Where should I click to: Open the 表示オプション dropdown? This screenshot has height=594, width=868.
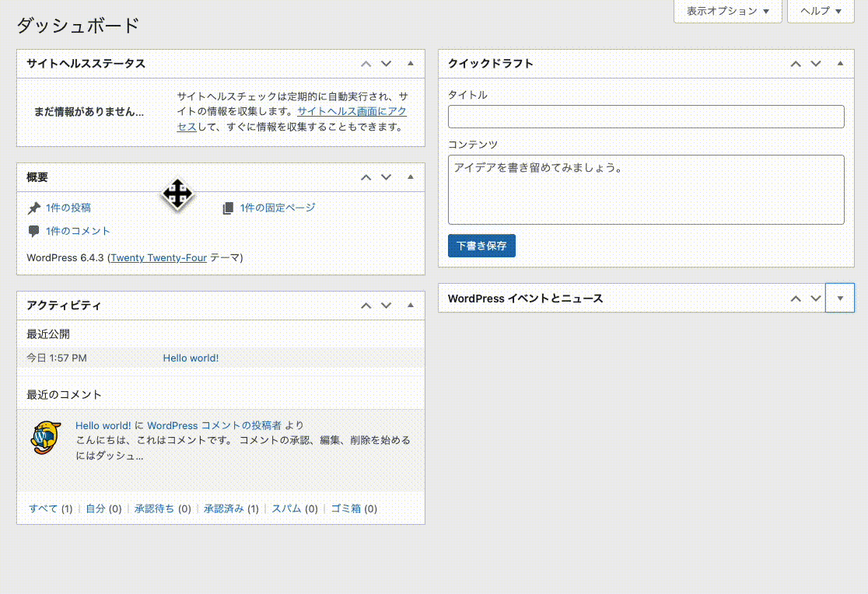pyautogui.click(x=727, y=11)
